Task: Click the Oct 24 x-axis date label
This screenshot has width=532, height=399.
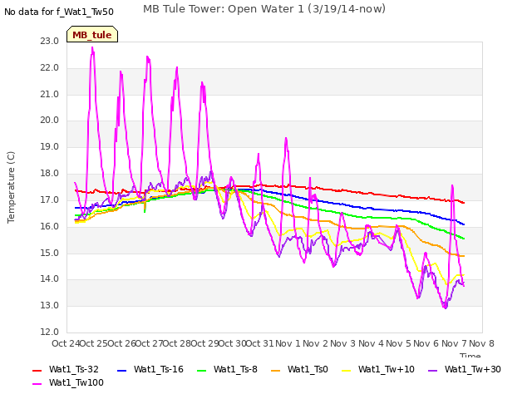Action: point(65,343)
